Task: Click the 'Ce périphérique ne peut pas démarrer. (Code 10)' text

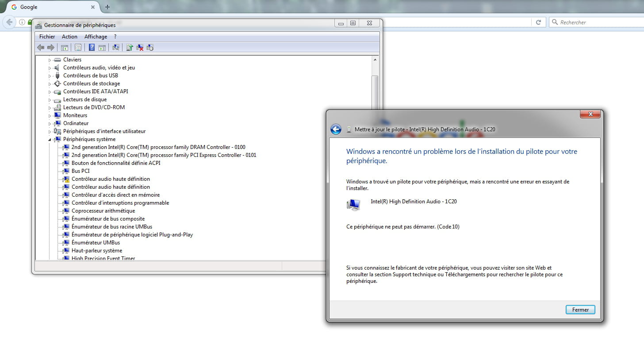Action: [403, 227]
